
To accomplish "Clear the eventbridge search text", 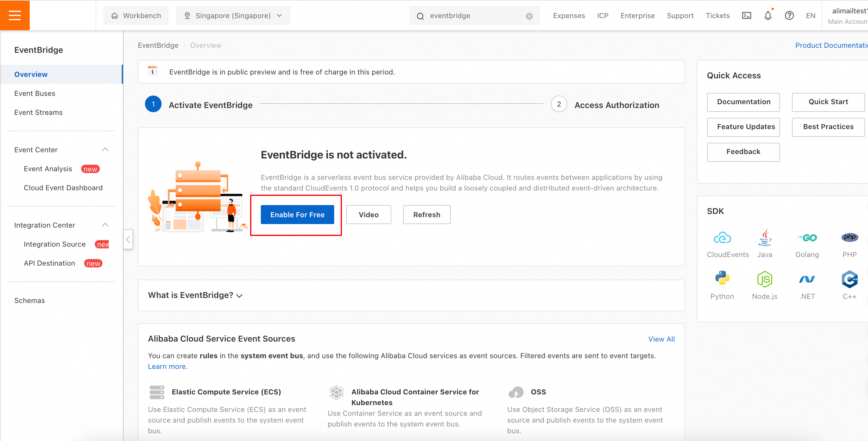I will pyautogui.click(x=529, y=16).
